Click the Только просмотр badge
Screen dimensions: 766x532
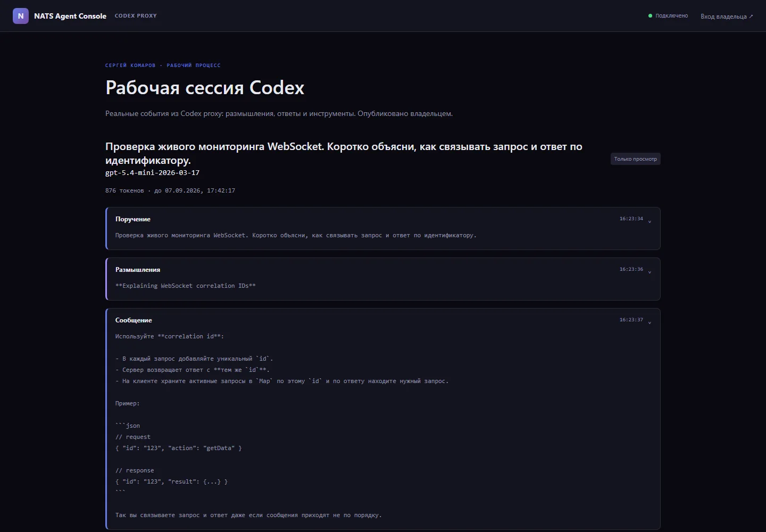pos(635,159)
